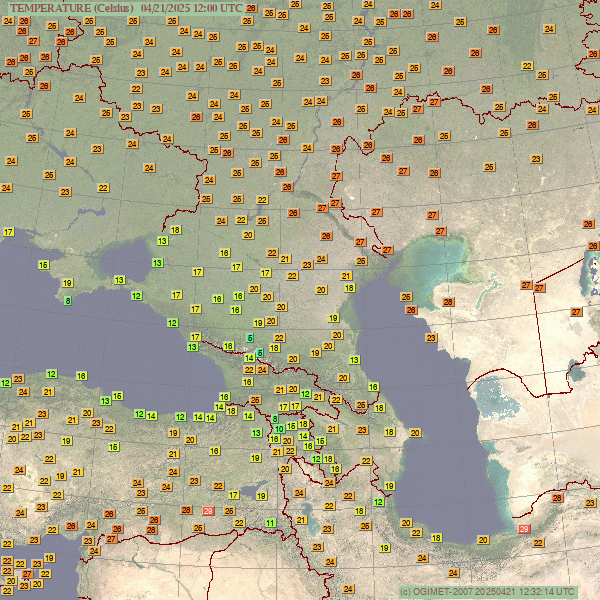Click the TEMPERATURE (Celsius) title label
600x600 pixels.
coord(70,8)
